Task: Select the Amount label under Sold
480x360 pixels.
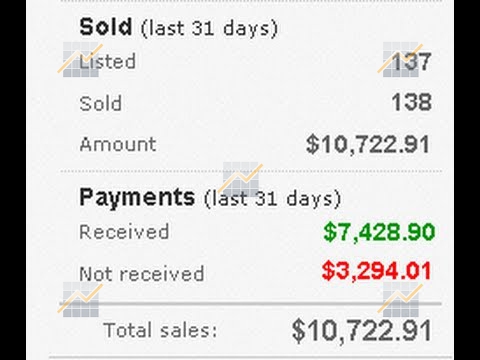Action: point(118,145)
